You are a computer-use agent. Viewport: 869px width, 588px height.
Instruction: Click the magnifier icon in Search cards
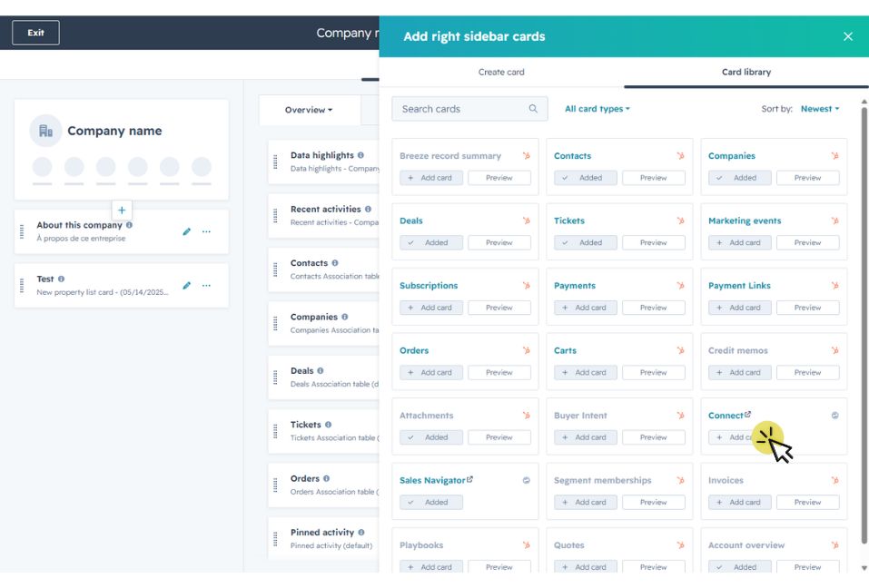[533, 109]
